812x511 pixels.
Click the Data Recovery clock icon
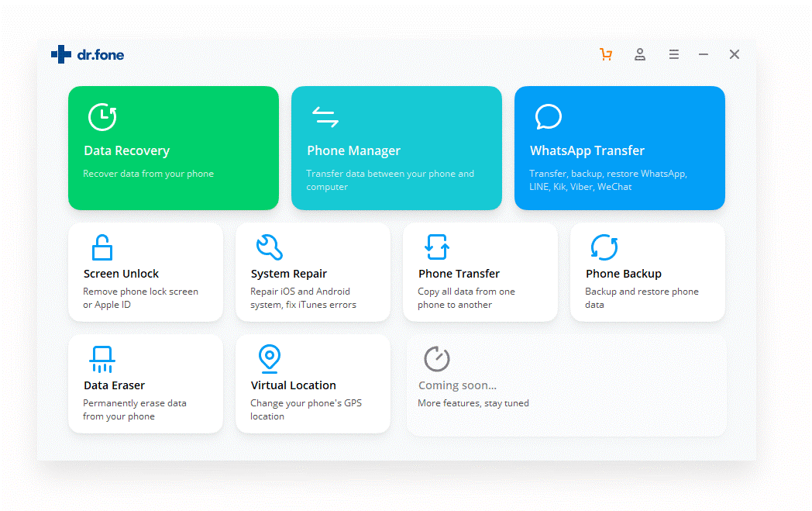(102, 116)
